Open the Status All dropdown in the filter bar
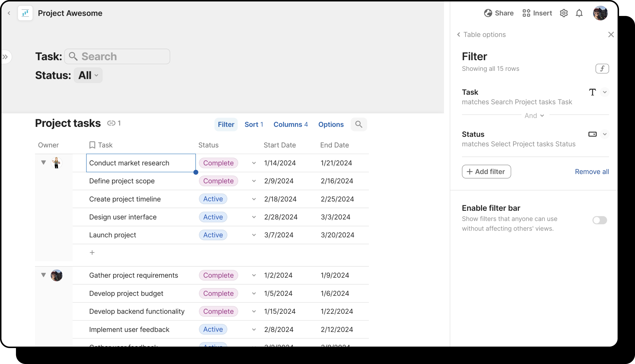The image size is (635, 364). click(x=88, y=75)
